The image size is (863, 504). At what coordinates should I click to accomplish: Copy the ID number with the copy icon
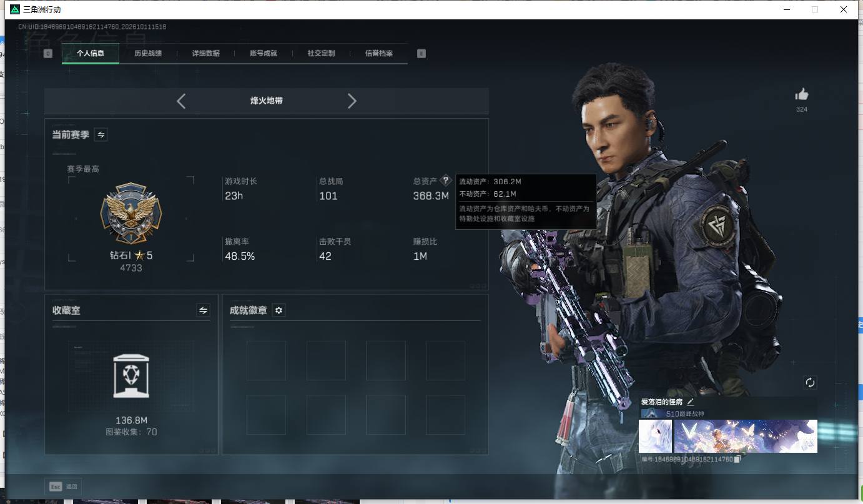(737, 459)
